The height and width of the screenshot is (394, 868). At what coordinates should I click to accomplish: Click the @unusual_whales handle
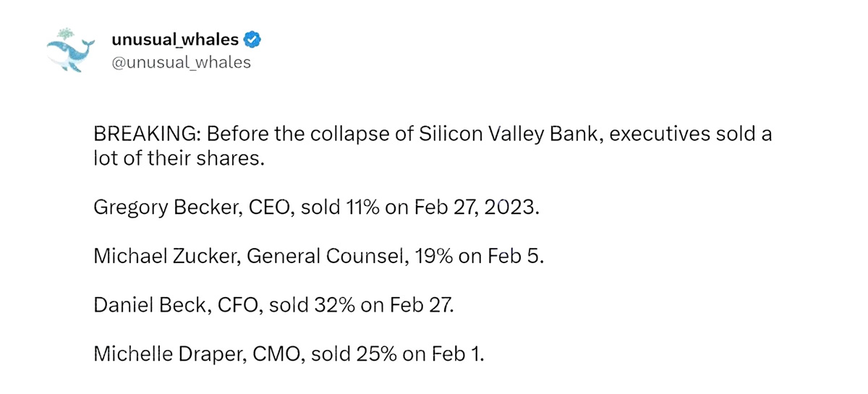tap(181, 62)
